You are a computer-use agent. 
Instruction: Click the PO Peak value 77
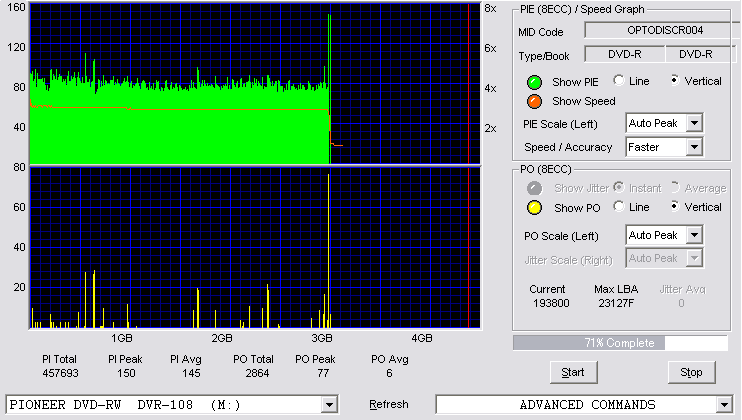pos(323,373)
